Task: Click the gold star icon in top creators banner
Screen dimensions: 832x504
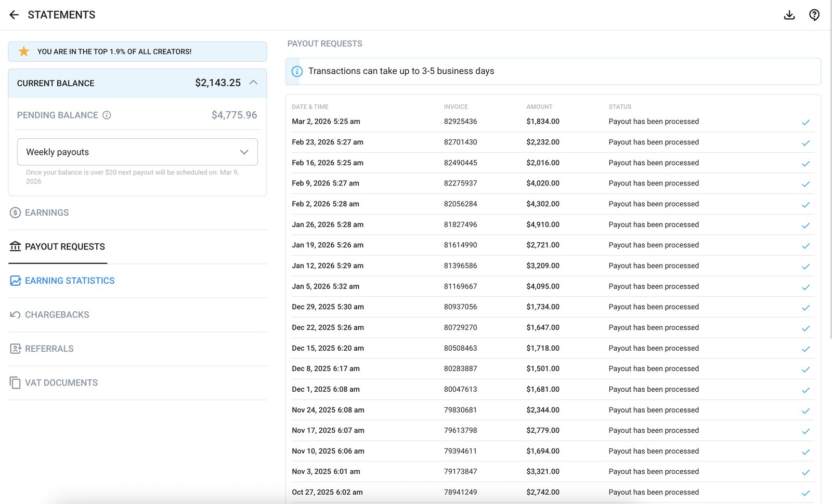Action: [24, 51]
